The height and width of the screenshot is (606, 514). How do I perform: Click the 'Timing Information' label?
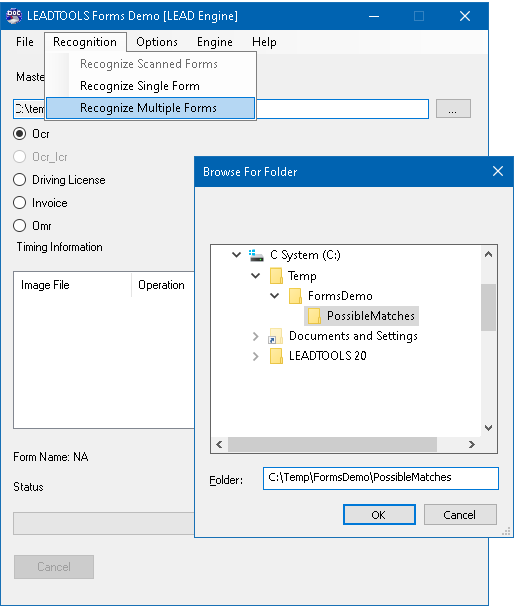coord(60,247)
